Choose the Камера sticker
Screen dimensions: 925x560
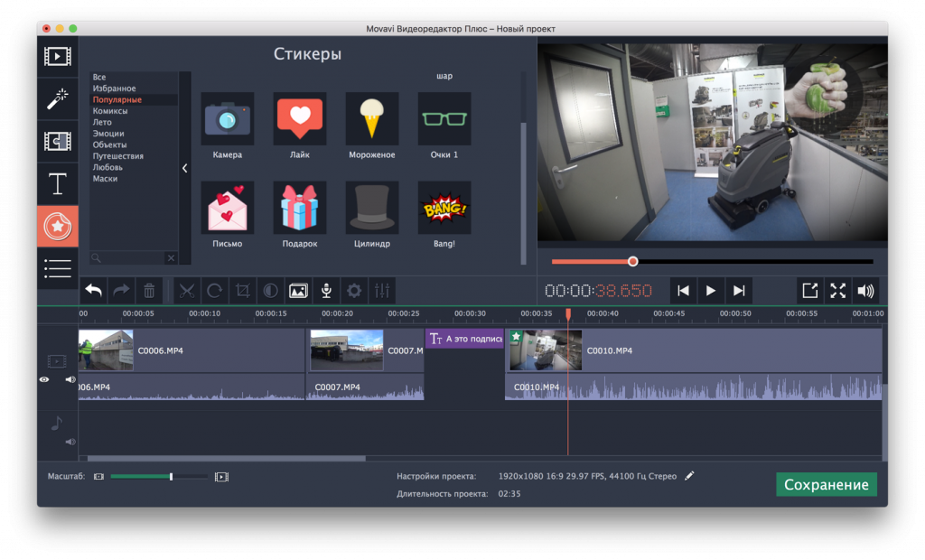[x=227, y=119]
